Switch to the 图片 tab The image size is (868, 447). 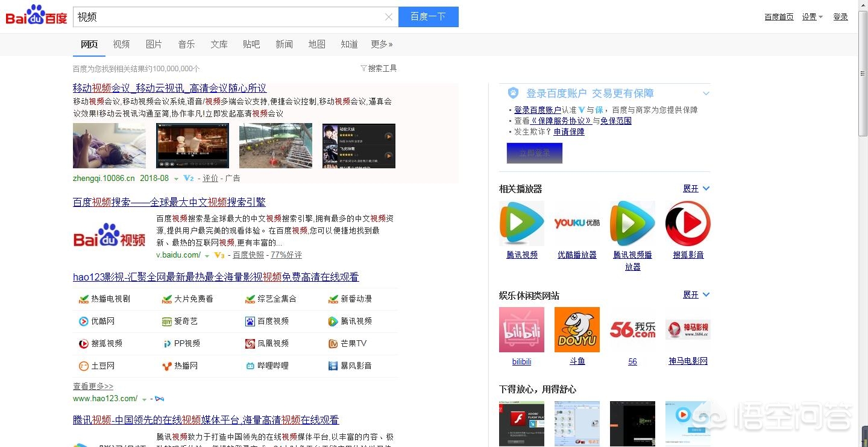tap(154, 44)
